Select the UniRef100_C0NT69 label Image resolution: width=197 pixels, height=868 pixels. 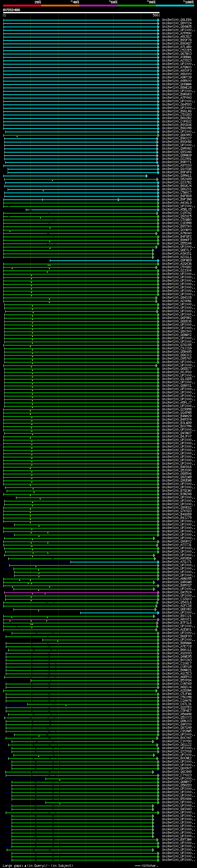(x=177, y=684)
